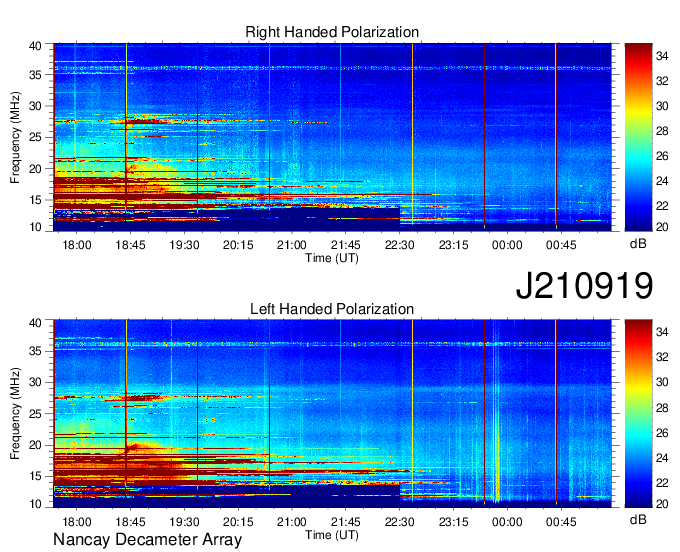Click 35 MHz tick on Left Handed frequency axis
This screenshot has height=552, width=680.
[x=35, y=351]
